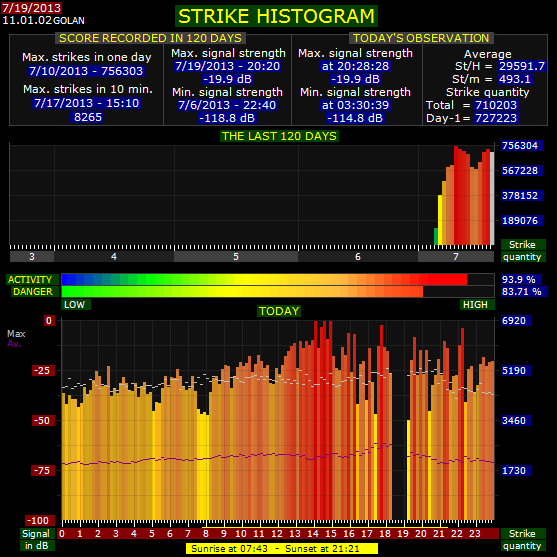Click value '7/6/2013 - 22:40'
The height and width of the screenshot is (557, 557).
pyautogui.click(x=227, y=105)
